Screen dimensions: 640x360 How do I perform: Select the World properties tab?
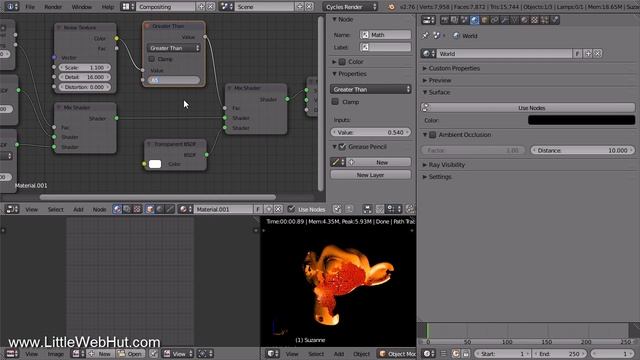[x=474, y=20]
